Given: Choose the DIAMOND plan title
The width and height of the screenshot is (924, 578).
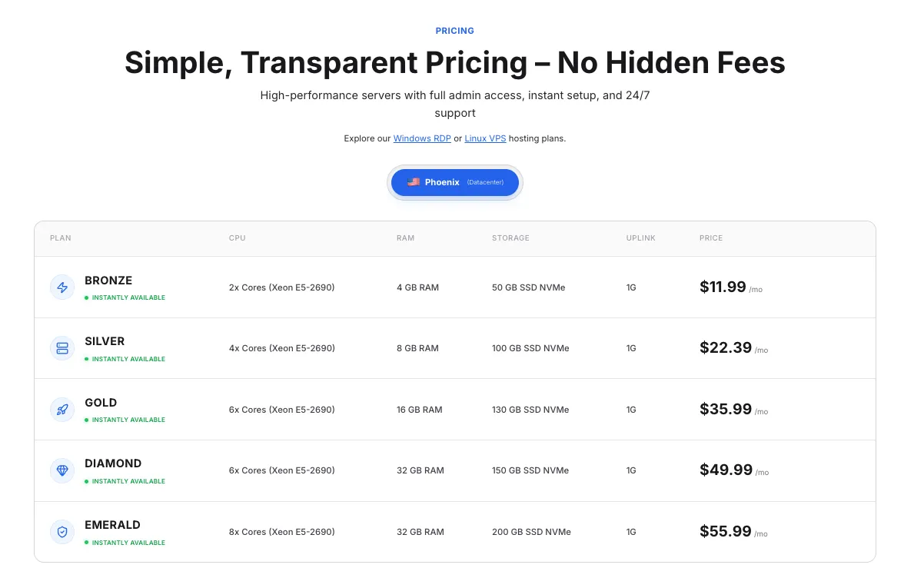Looking at the screenshot, I should click(113, 463).
